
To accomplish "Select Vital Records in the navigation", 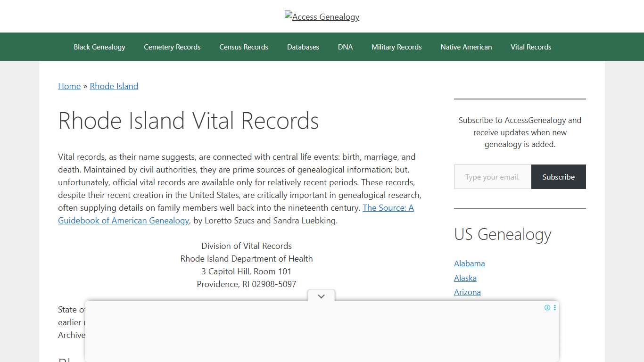I will 531,47.
